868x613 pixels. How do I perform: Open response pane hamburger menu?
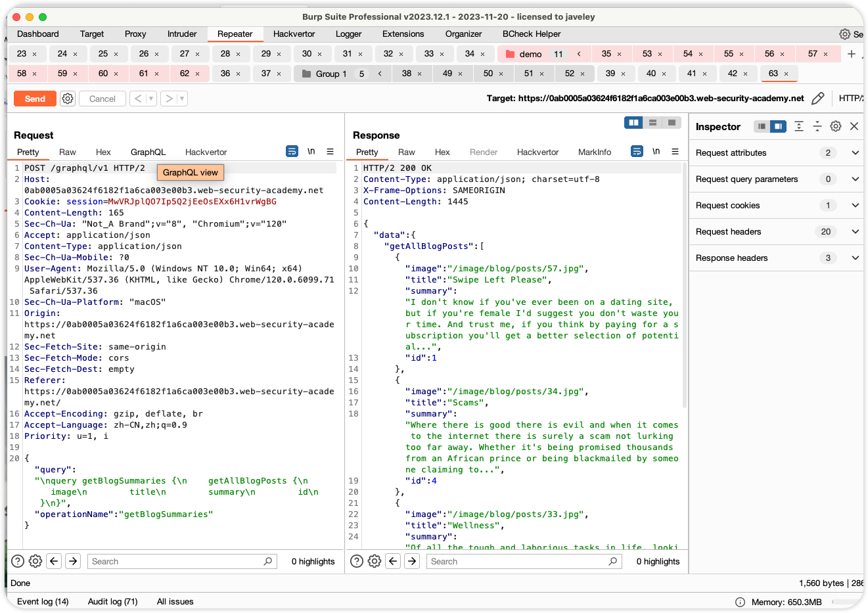click(675, 151)
